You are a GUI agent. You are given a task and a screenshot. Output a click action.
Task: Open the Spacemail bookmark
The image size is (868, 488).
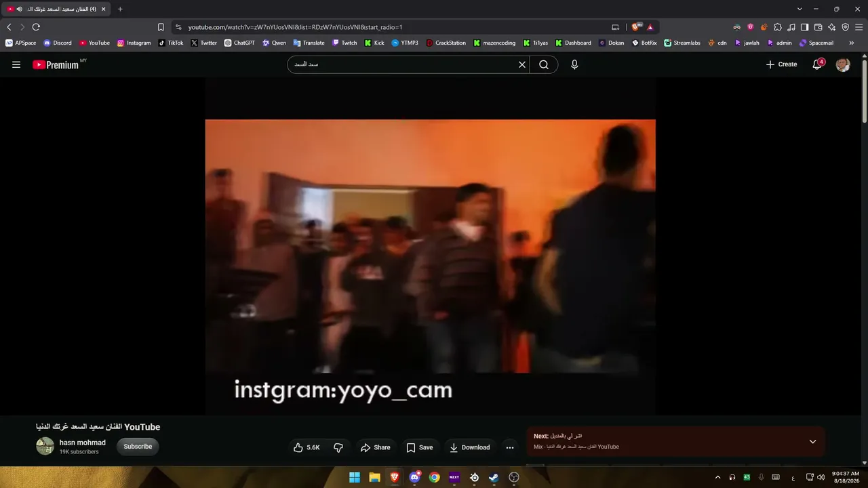click(816, 43)
